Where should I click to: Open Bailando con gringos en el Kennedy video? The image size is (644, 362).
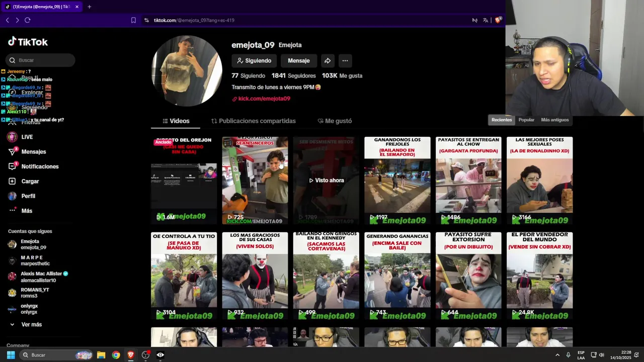coord(326,276)
